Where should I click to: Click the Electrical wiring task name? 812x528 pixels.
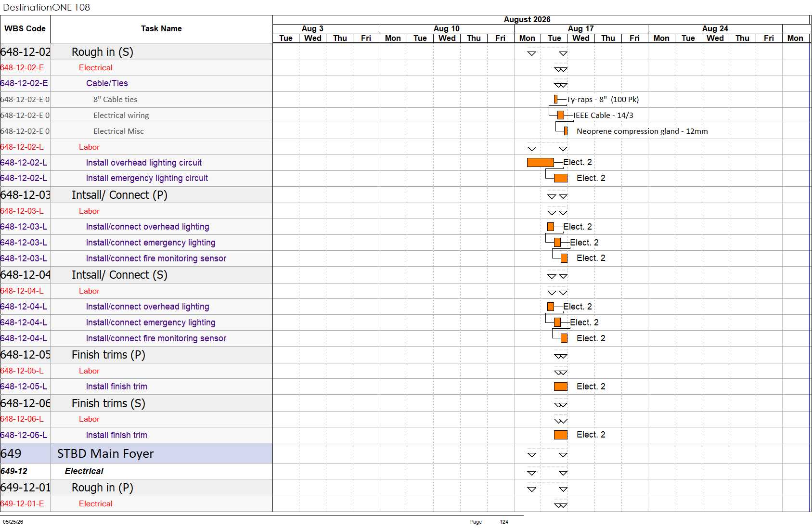[121, 116]
